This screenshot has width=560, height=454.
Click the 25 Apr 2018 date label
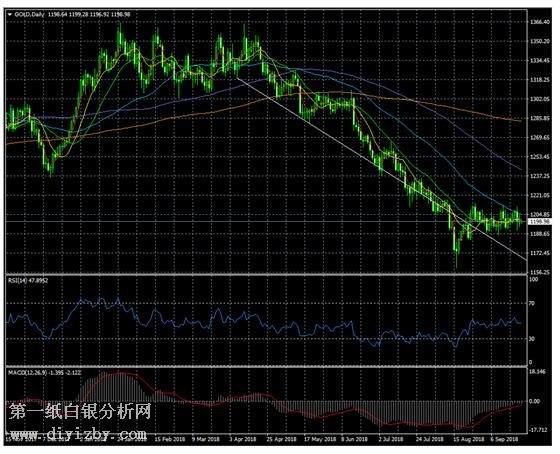click(x=281, y=439)
